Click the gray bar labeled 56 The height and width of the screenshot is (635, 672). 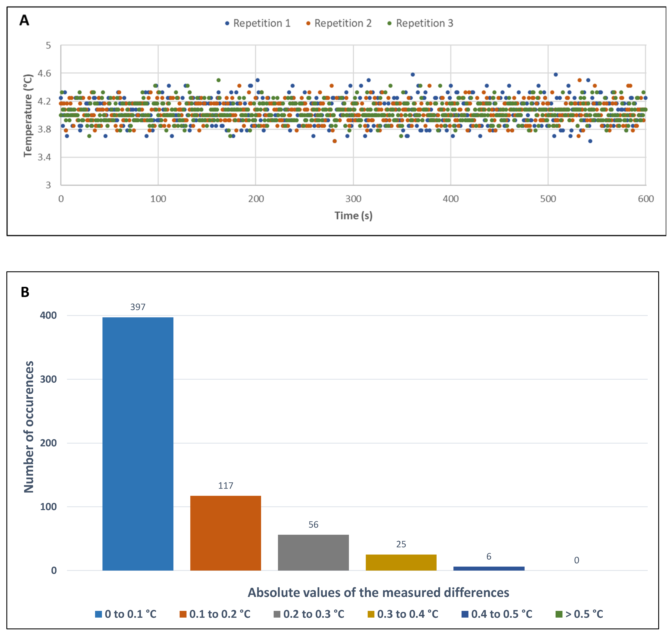313,552
